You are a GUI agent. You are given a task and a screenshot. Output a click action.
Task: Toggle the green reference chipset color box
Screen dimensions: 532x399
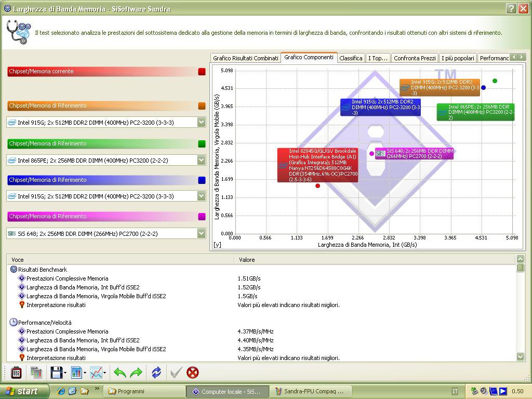[x=202, y=144]
